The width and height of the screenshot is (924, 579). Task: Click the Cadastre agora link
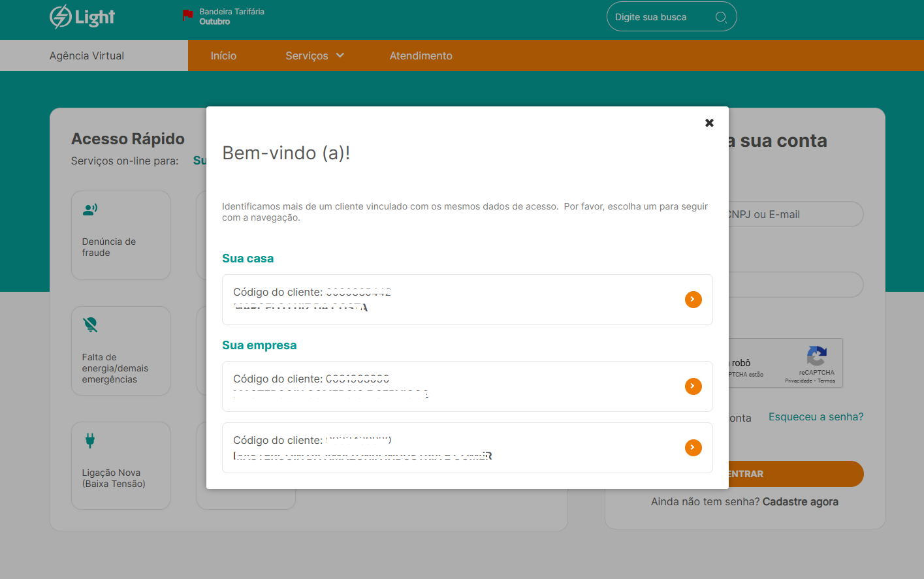click(x=800, y=502)
